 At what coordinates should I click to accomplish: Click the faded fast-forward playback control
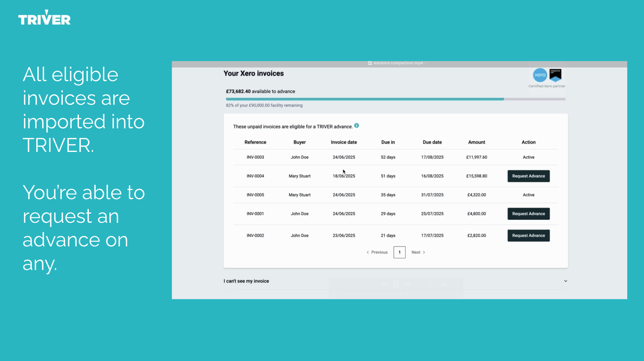pyautogui.click(x=407, y=284)
